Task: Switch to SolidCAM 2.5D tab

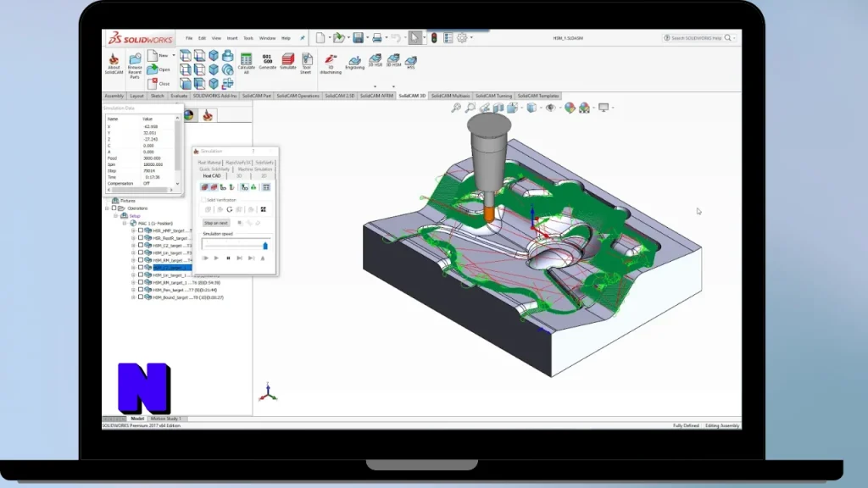Action: pyautogui.click(x=339, y=96)
